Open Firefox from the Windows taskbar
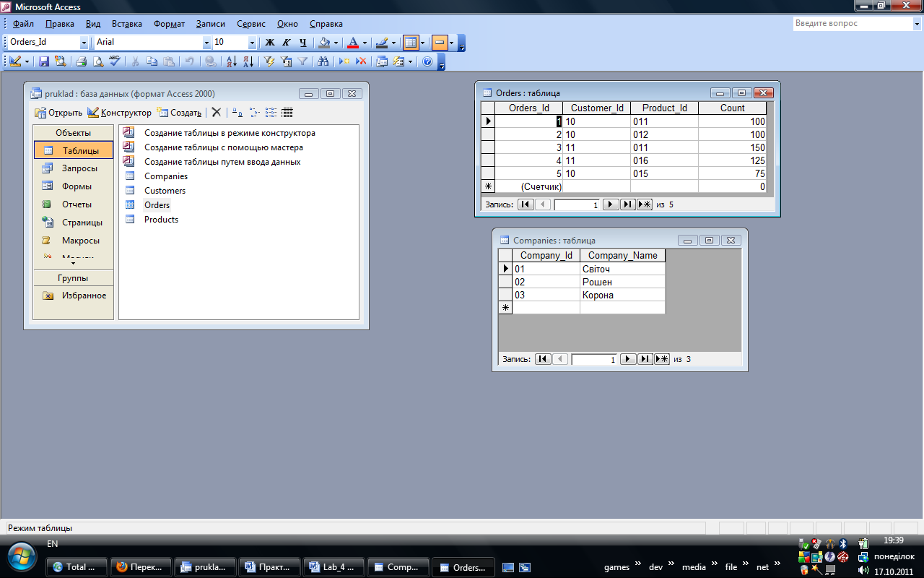The image size is (924, 578). coord(141,567)
